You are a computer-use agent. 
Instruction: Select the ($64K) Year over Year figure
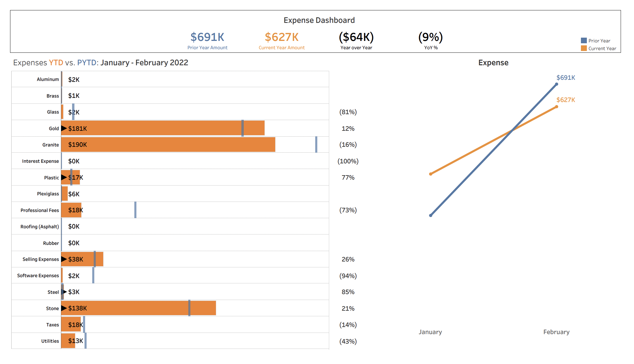(x=356, y=37)
